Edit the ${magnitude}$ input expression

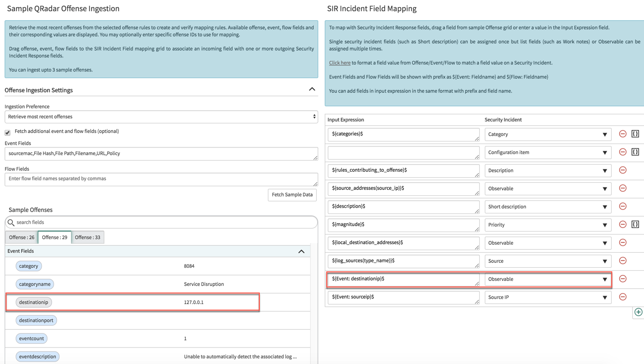point(403,225)
